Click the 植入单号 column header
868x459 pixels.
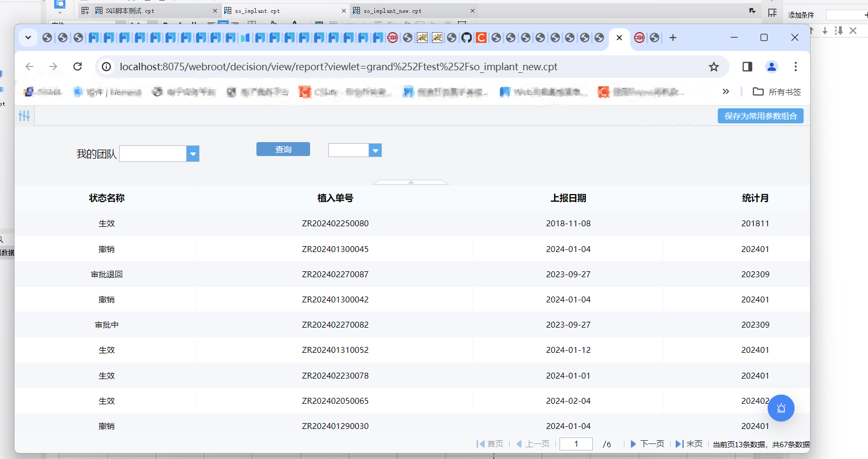[335, 198]
